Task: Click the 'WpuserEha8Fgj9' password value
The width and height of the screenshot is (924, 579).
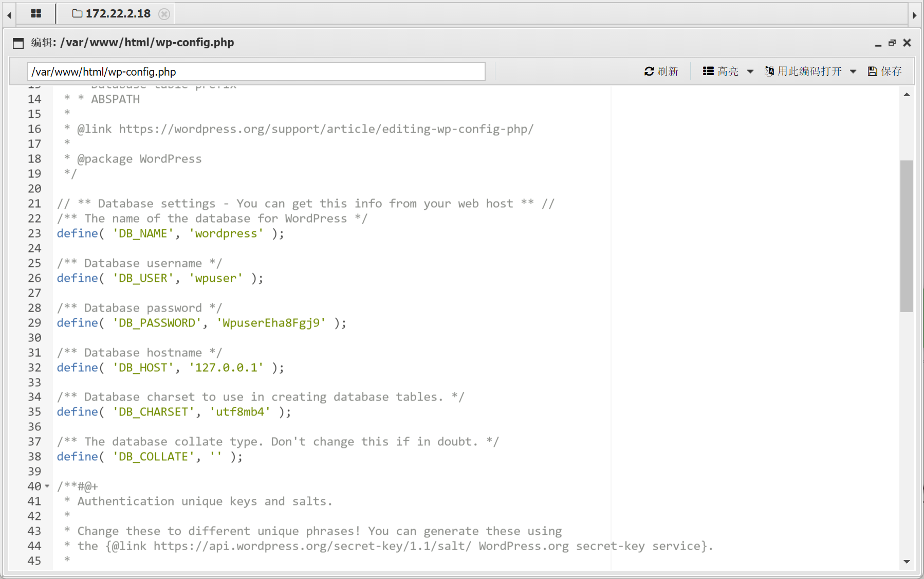Action: click(271, 323)
